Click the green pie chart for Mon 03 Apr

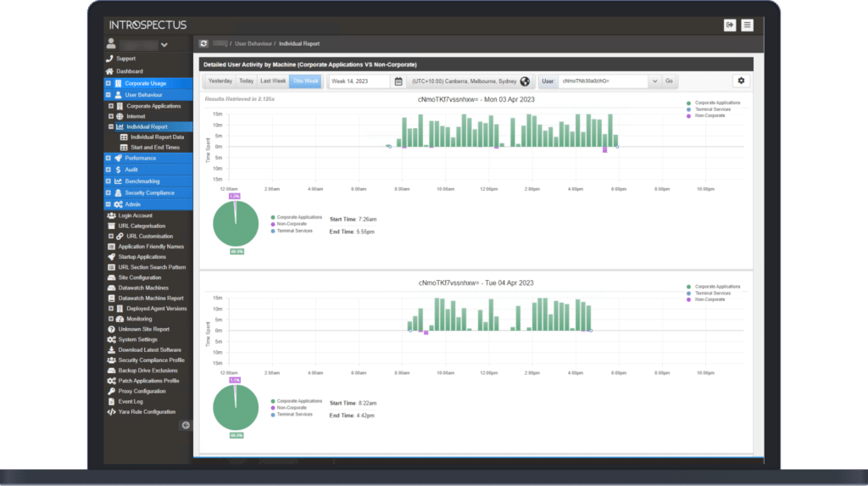pos(235,225)
